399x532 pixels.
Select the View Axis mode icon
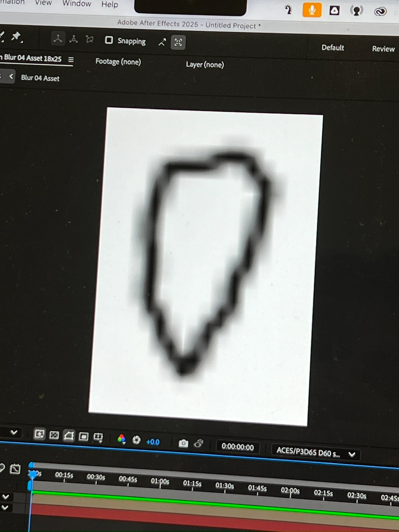90,40
